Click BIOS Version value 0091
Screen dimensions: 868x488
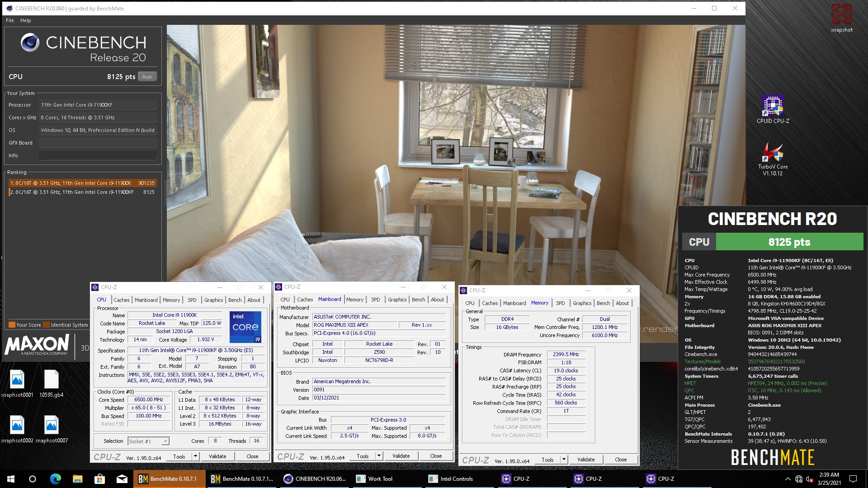click(379, 389)
